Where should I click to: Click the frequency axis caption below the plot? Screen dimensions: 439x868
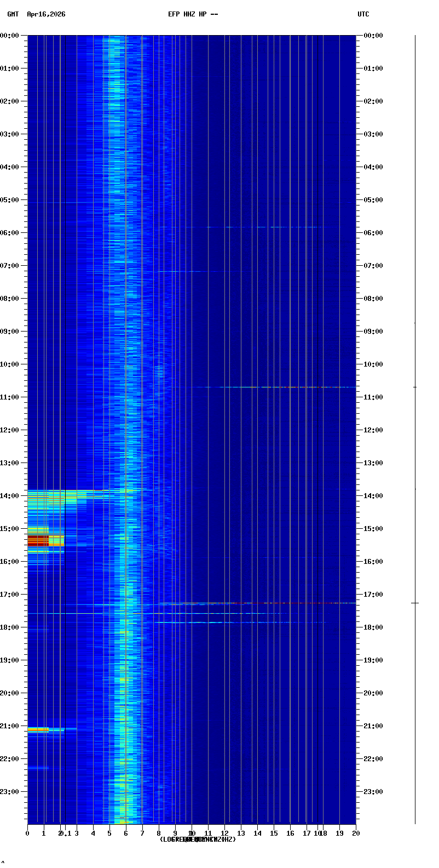point(198,840)
